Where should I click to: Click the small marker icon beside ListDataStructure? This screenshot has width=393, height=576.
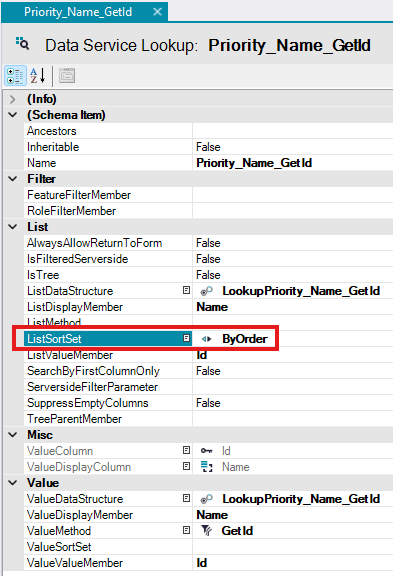pyautogui.click(x=187, y=291)
